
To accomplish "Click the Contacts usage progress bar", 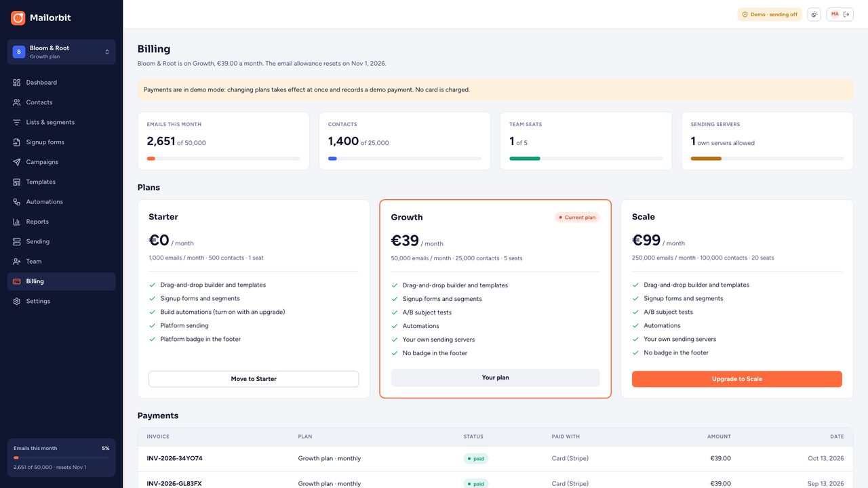I will tap(405, 159).
